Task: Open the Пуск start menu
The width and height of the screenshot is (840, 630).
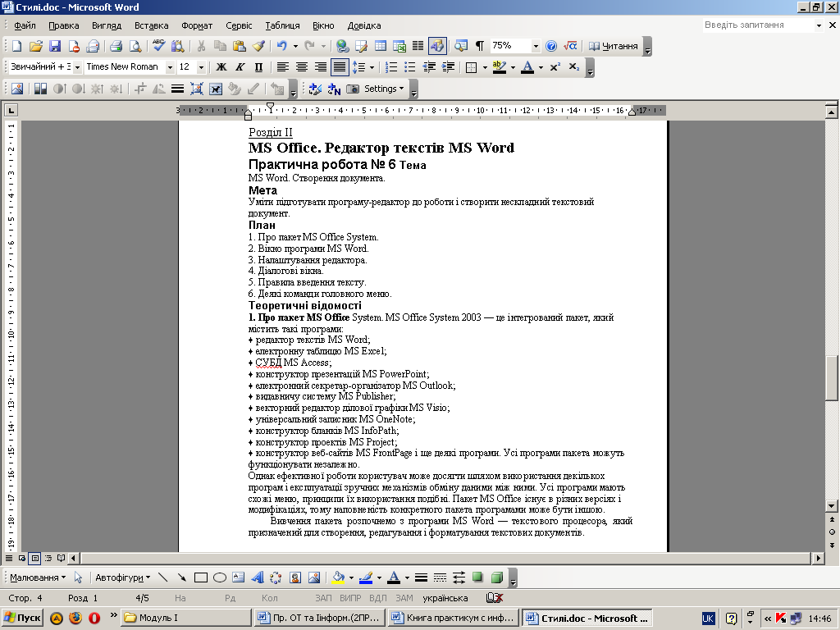Action: 22,618
